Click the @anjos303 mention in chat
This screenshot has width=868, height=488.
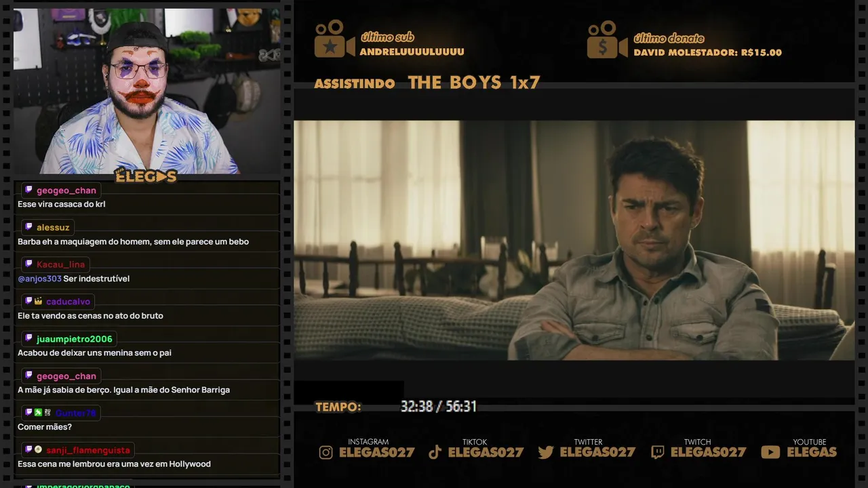point(39,279)
